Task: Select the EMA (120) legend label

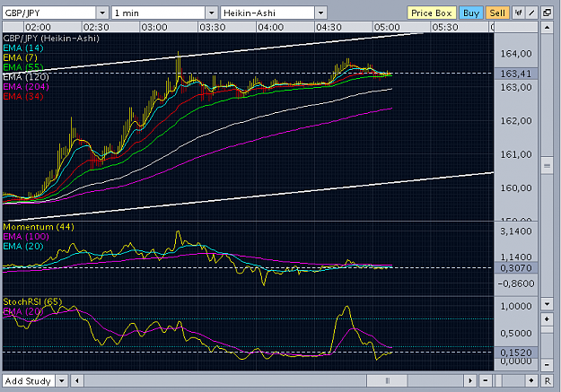Action: pos(26,77)
